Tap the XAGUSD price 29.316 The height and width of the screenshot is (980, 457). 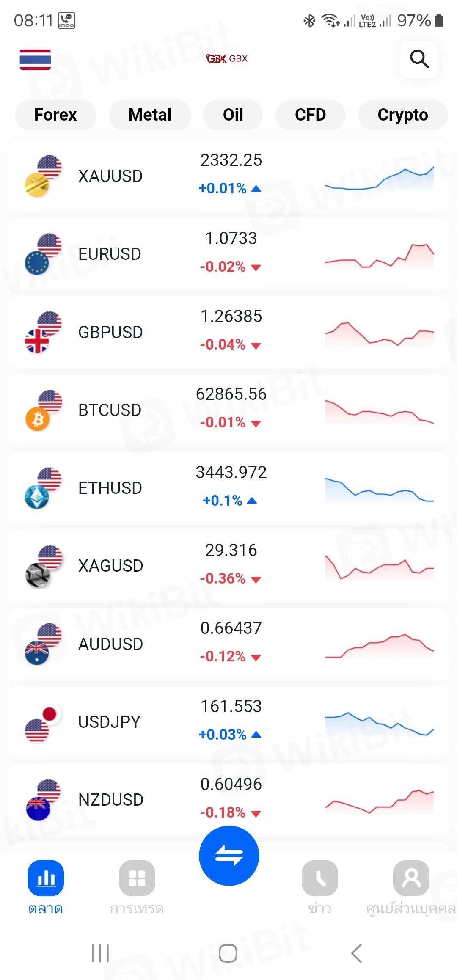(x=231, y=550)
